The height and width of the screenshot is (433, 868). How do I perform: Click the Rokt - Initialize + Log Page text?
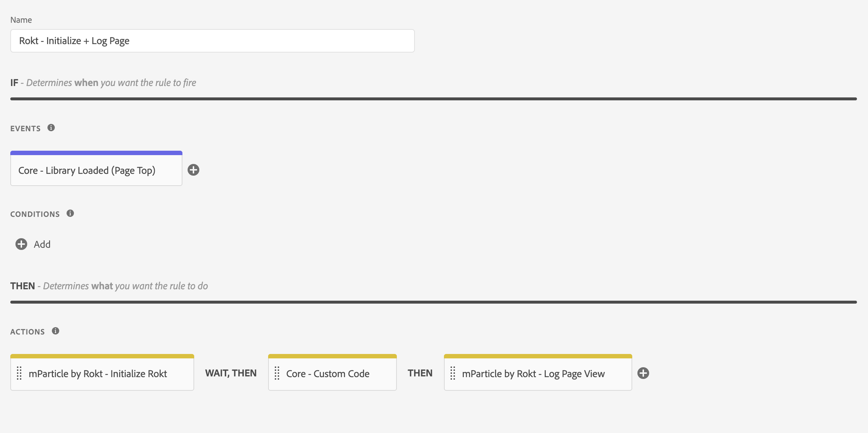(x=74, y=40)
